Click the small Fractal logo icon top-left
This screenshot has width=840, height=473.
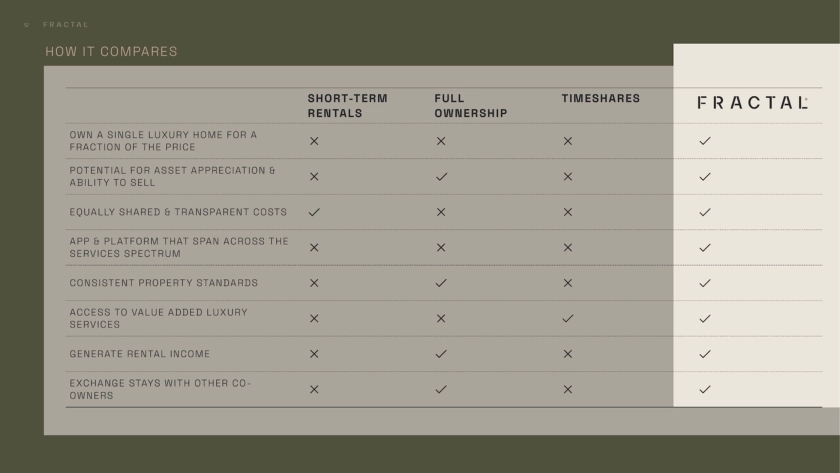[27, 24]
